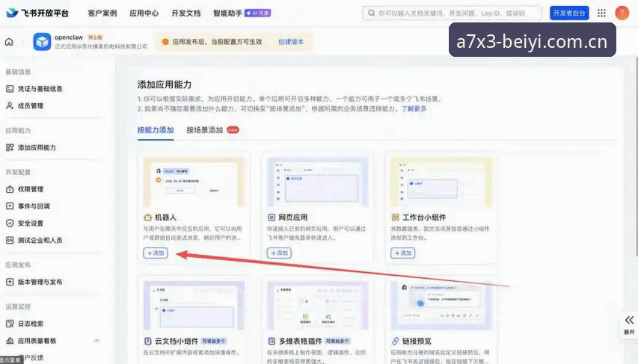638x364 pixels.
Task: Open 测试企业和人员 in sidebar
Action: click(34, 241)
